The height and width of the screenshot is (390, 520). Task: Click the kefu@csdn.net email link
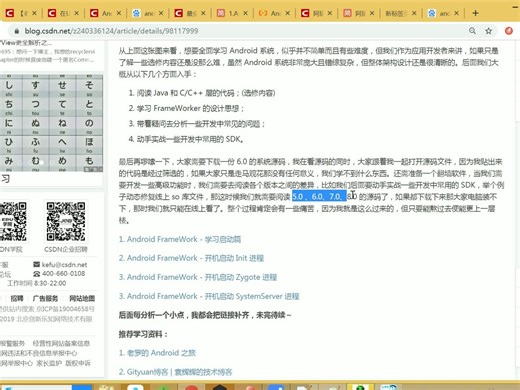click(64, 265)
